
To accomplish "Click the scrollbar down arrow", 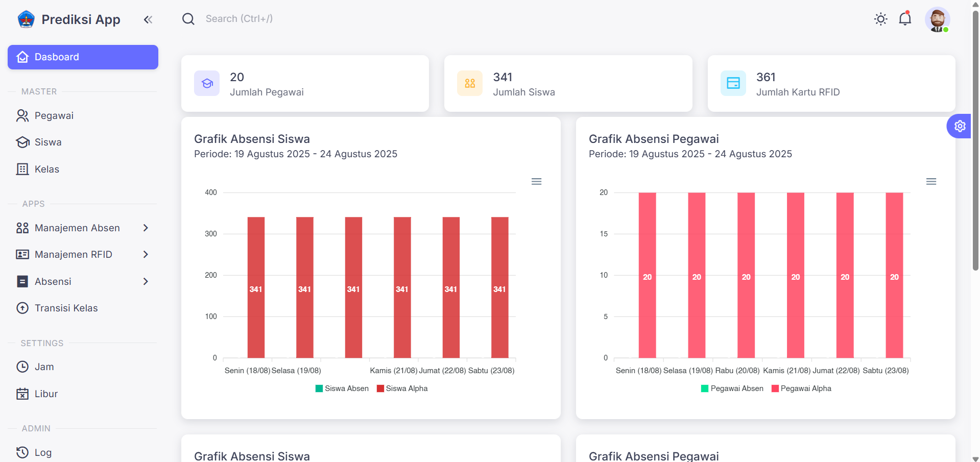I will tap(975, 458).
